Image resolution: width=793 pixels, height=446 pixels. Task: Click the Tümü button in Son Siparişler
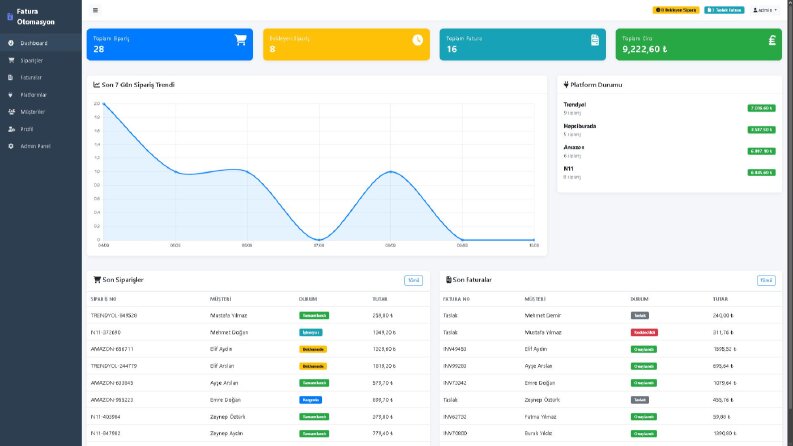413,280
